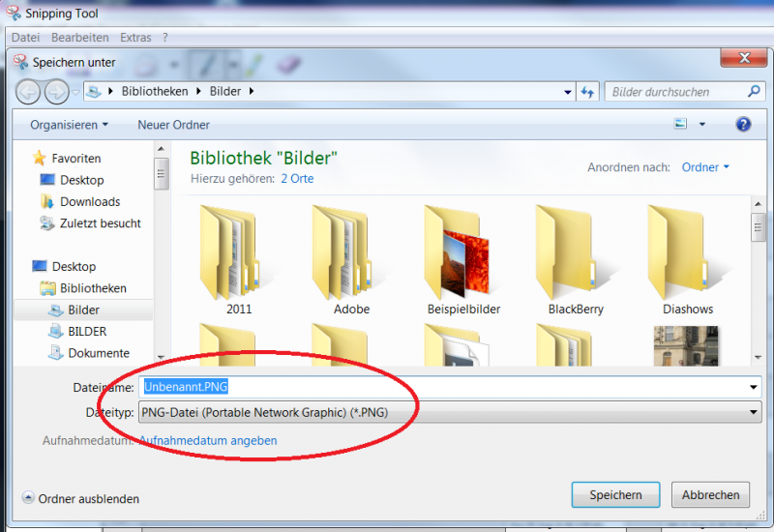Click the Adobe folder icon
774x532 pixels.
(342, 252)
